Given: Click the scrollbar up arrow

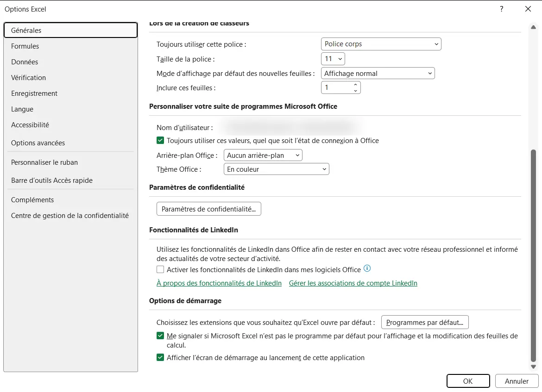Looking at the screenshot, I should coord(533,27).
